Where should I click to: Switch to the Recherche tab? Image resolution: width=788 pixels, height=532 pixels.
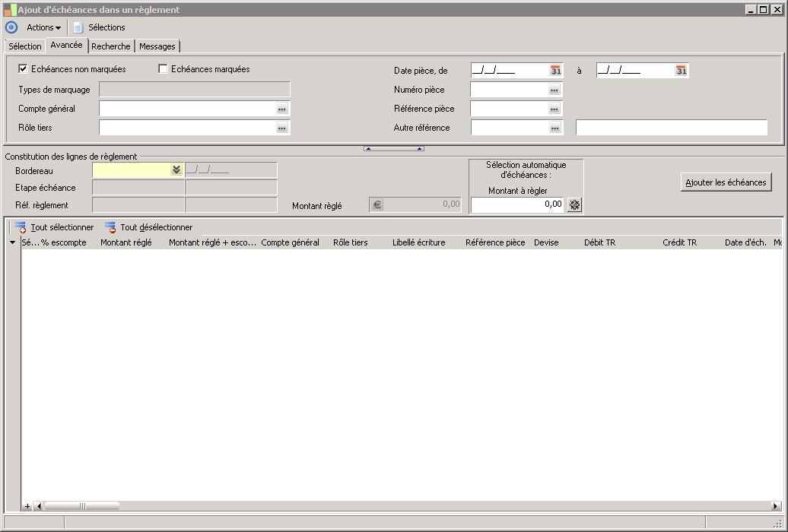111,46
